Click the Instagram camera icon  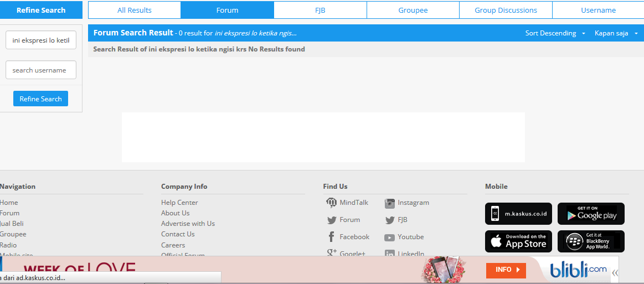tap(390, 203)
